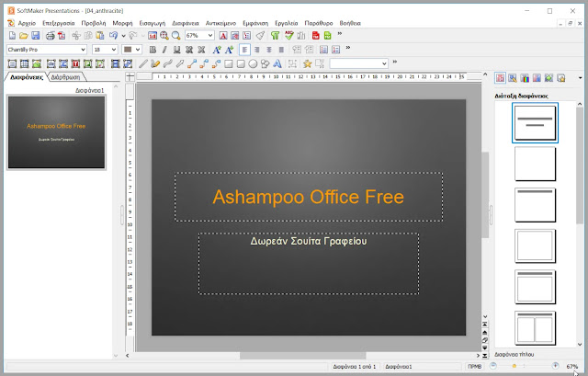
Task: Open sidebar options dropdown arrow
Action: [x=580, y=78]
